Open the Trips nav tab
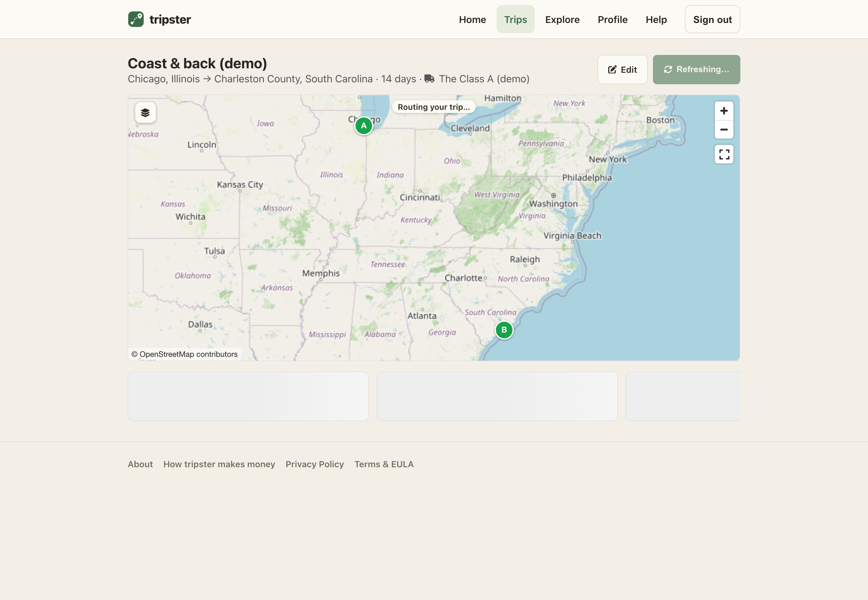Viewport: 868px width, 600px height. point(515,19)
